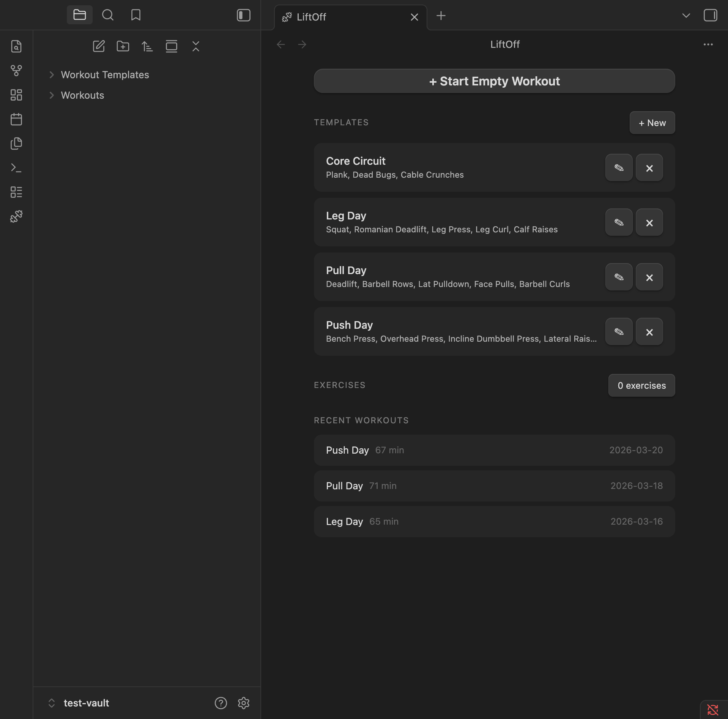Open recent Push Day 67 min workout
This screenshot has height=719, width=728.
(x=494, y=450)
